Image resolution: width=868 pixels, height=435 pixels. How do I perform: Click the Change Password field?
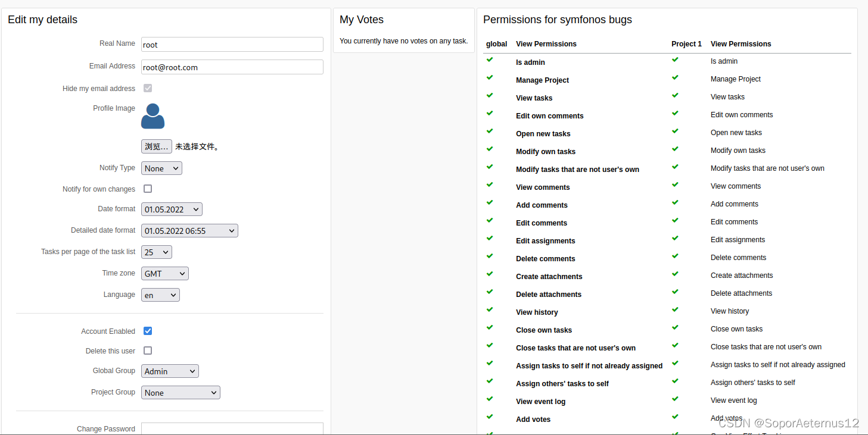pos(232,428)
